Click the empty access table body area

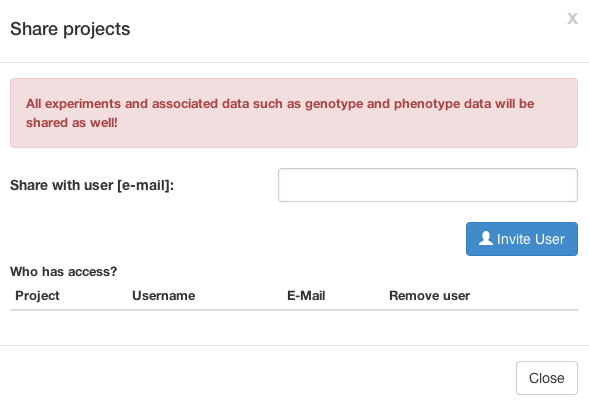(x=294, y=328)
